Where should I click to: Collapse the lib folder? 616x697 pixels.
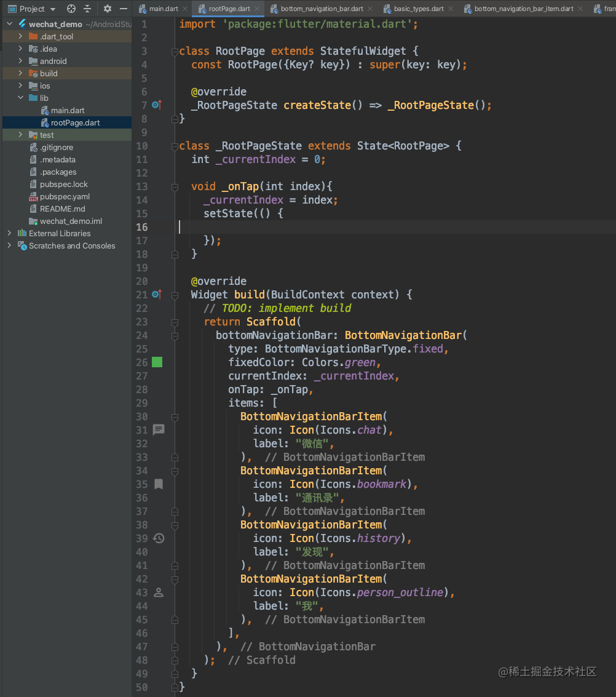coord(20,98)
